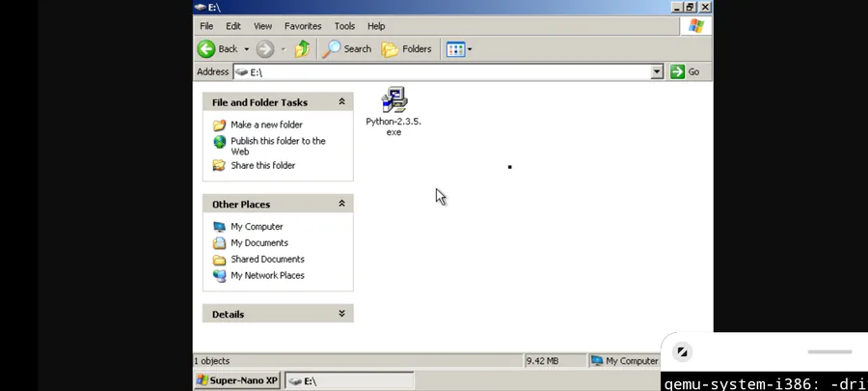Click the Super-Nano XP start button
Image resolution: width=868 pixels, height=391 pixels.
[237, 380]
